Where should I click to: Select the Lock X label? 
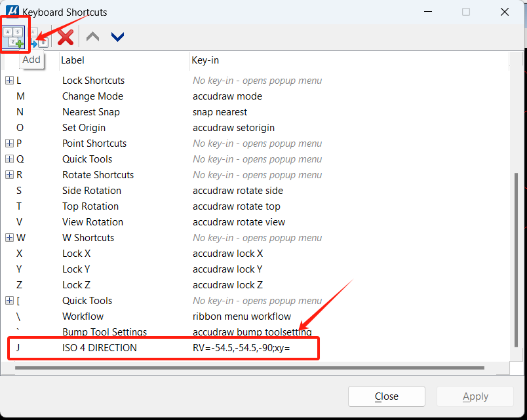(x=76, y=254)
